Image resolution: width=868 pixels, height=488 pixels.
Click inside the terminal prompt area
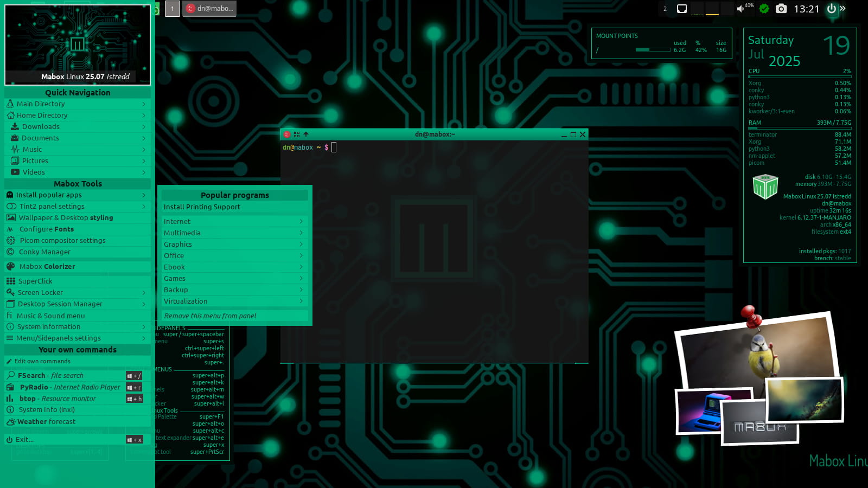(x=434, y=252)
